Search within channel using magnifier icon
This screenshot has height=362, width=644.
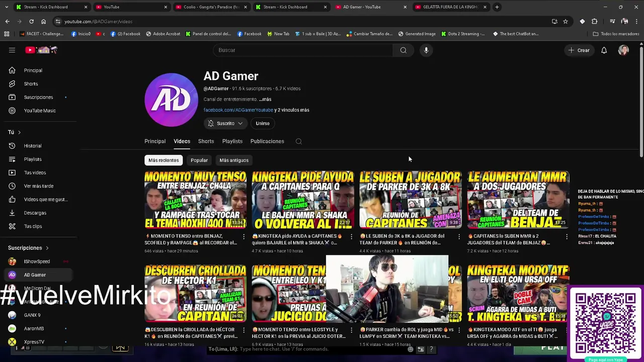pos(299,141)
